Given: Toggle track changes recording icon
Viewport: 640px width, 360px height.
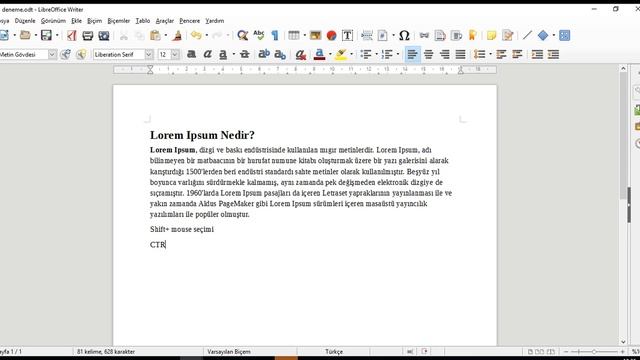Looking at the screenshot, I should point(508,36).
